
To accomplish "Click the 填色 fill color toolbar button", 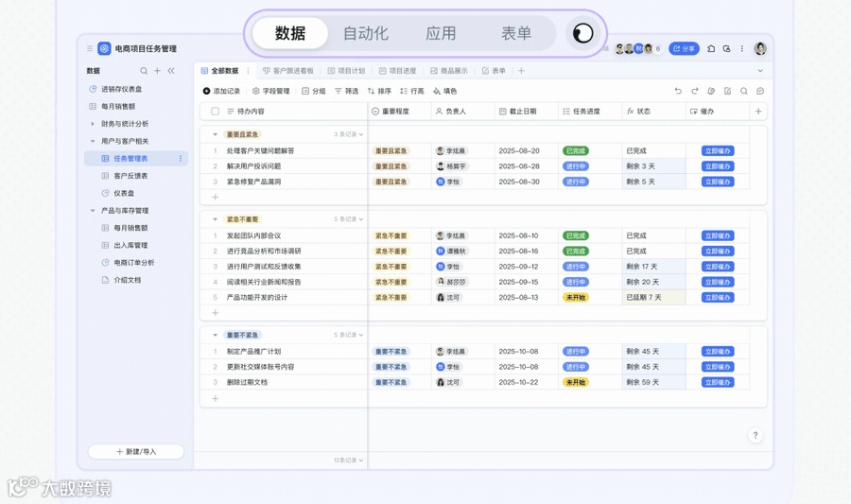I will point(445,91).
